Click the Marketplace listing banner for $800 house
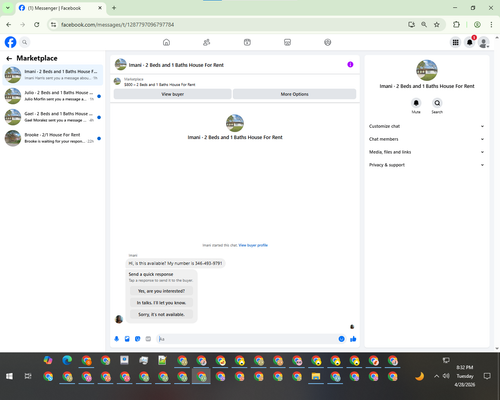The image size is (500, 400). tap(235, 82)
